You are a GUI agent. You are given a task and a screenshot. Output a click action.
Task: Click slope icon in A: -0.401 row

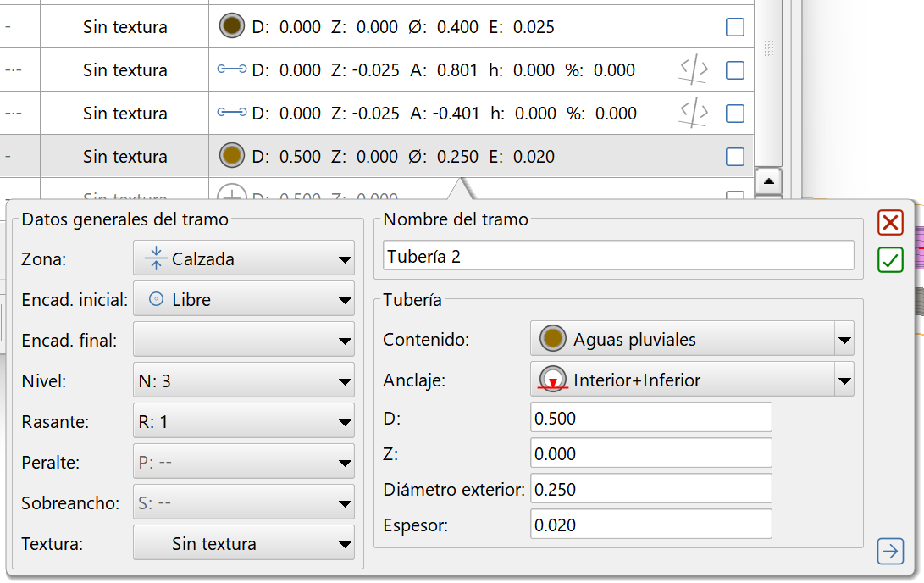point(694,114)
